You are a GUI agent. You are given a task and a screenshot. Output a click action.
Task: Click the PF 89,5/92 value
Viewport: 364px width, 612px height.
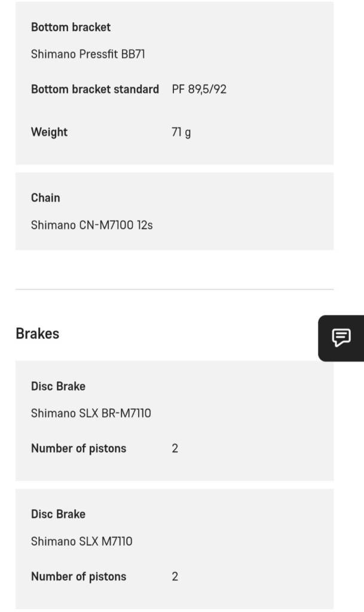(199, 89)
